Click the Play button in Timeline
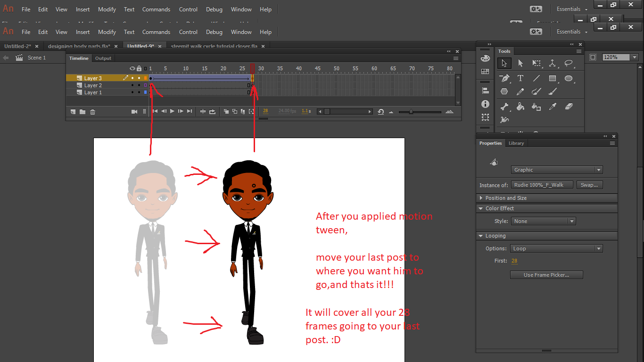644x362 pixels. click(x=172, y=112)
